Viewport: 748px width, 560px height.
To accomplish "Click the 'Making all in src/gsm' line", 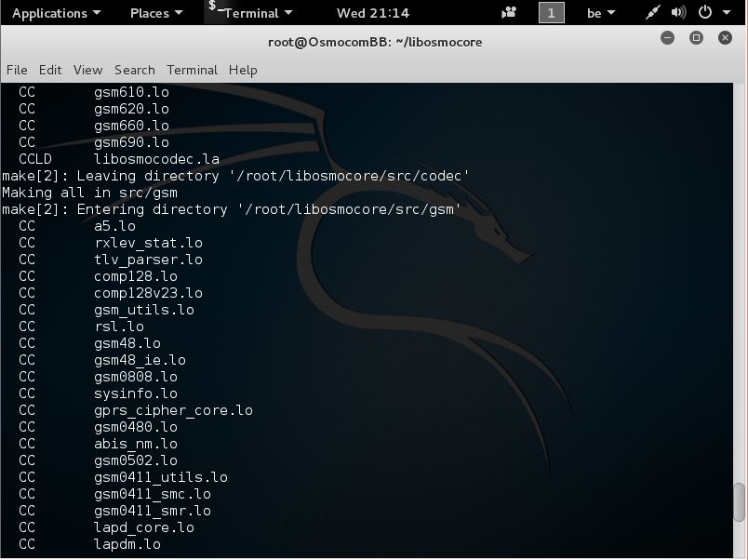I will tap(89, 193).
